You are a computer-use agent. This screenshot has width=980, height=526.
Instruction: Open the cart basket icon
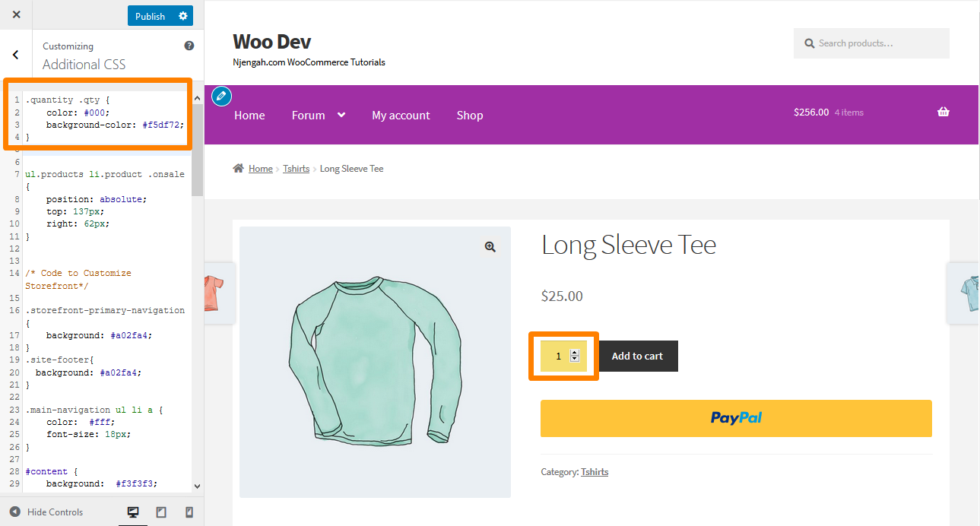[x=944, y=112]
